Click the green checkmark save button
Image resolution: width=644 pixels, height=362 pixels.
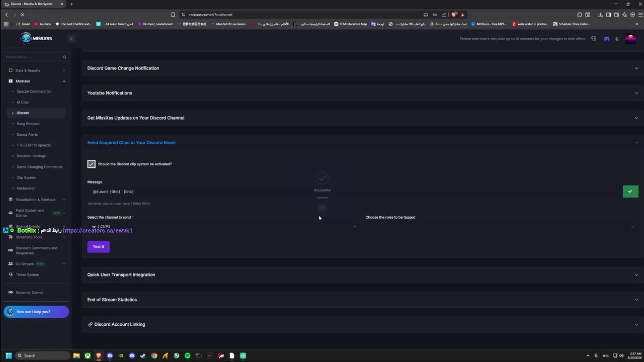click(x=630, y=191)
